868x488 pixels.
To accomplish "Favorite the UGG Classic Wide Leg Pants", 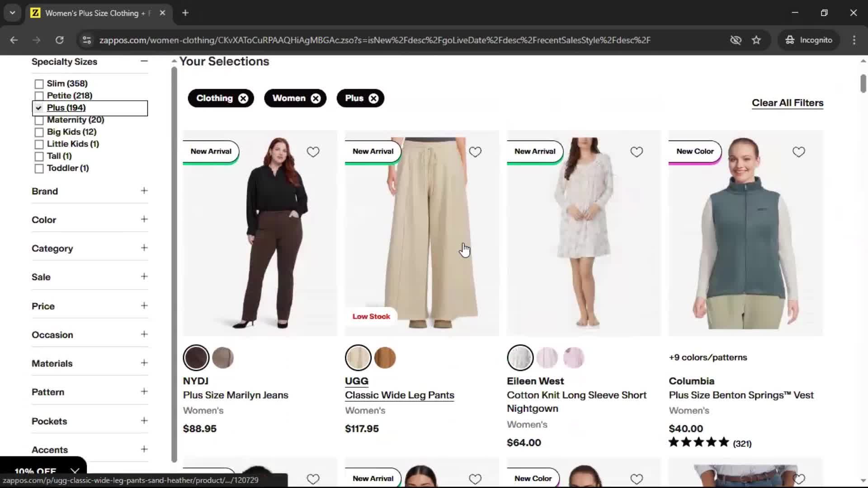I will click(x=475, y=152).
